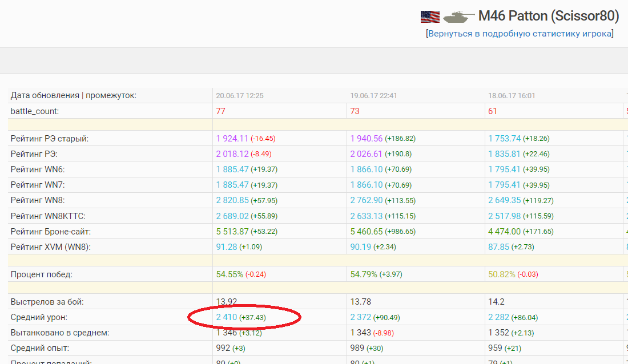Click the WN6 value 1 885.47
This screenshot has height=364, width=628.
pos(232,169)
